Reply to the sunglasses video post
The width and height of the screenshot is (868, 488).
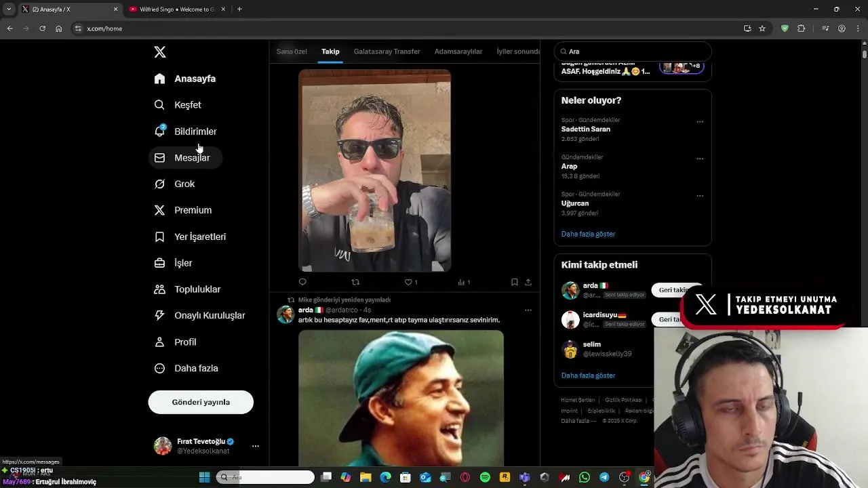(x=302, y=282)
